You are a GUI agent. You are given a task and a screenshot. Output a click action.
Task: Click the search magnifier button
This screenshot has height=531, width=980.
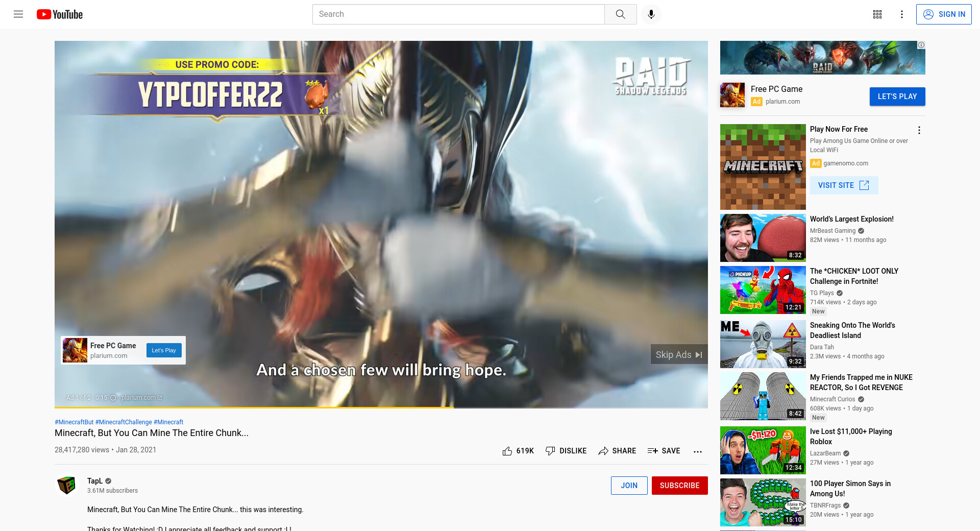coord(620,14)
